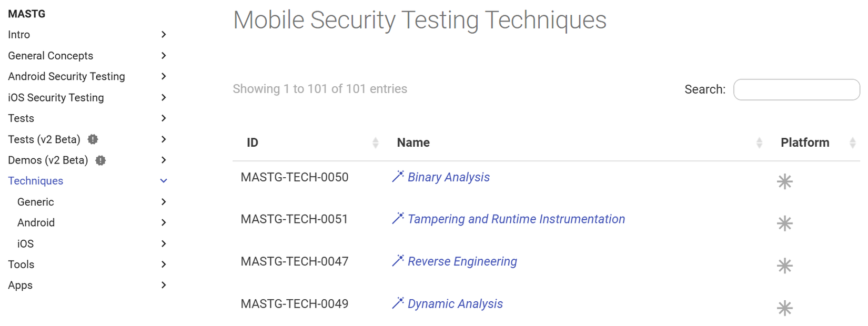The width and height of the screenshot is (868, 326).
Task: Open the Intro navigation item
Action: 19,35
